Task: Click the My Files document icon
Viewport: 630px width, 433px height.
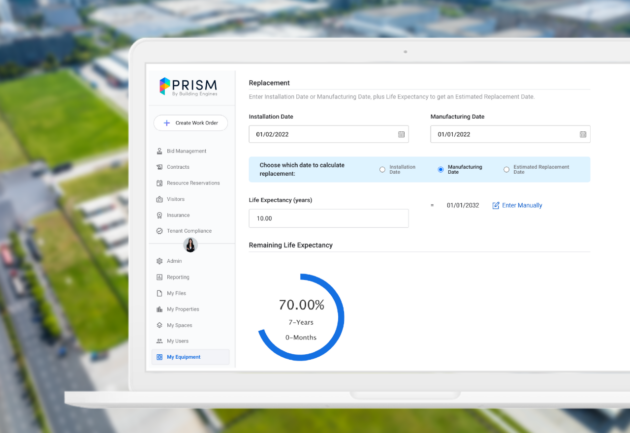Action: tap(159, 293)
